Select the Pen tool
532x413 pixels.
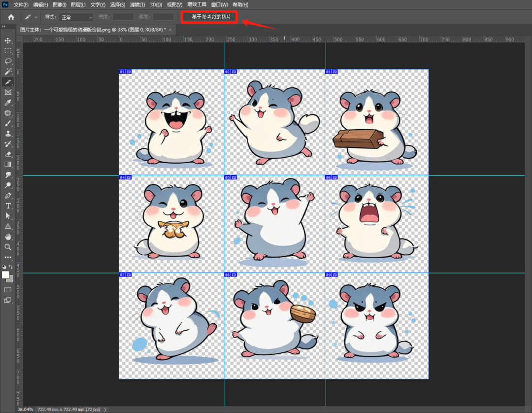[8, 196]
